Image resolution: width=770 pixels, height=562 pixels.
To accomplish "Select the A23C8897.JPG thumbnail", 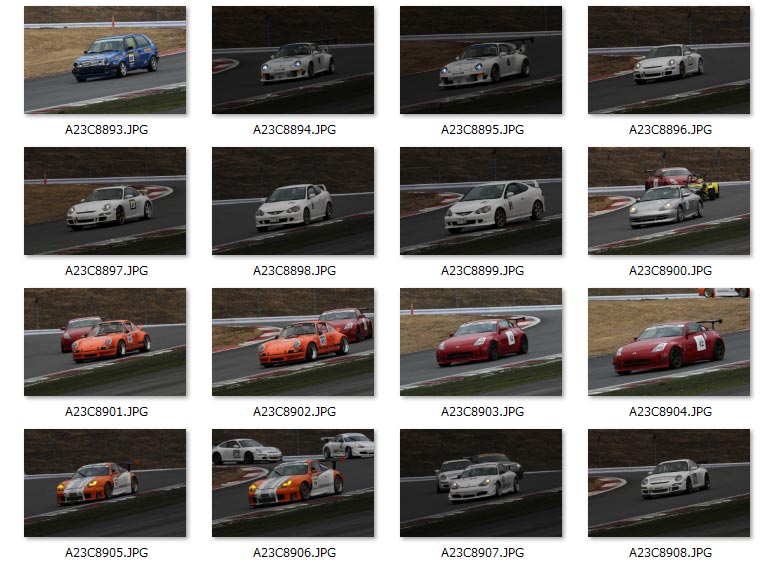I will click(x=105, y=201).
